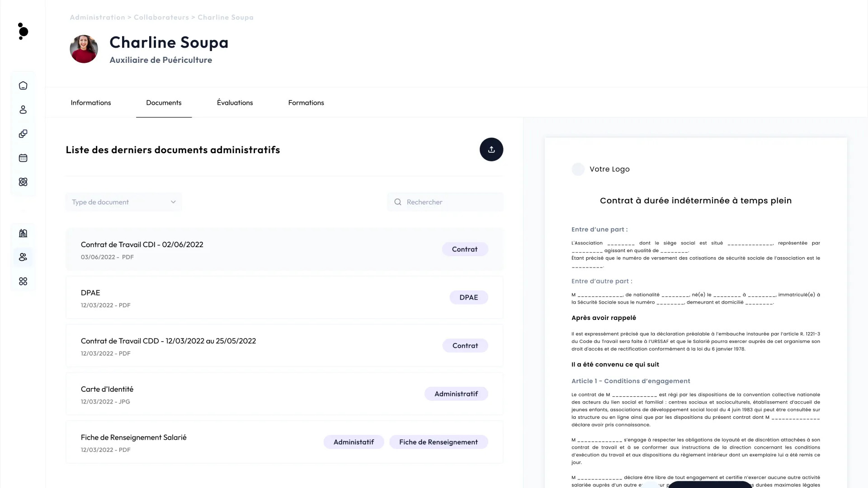Expand the Type de document dropdown
Screen dimensions: 868x488
point(123,202)
